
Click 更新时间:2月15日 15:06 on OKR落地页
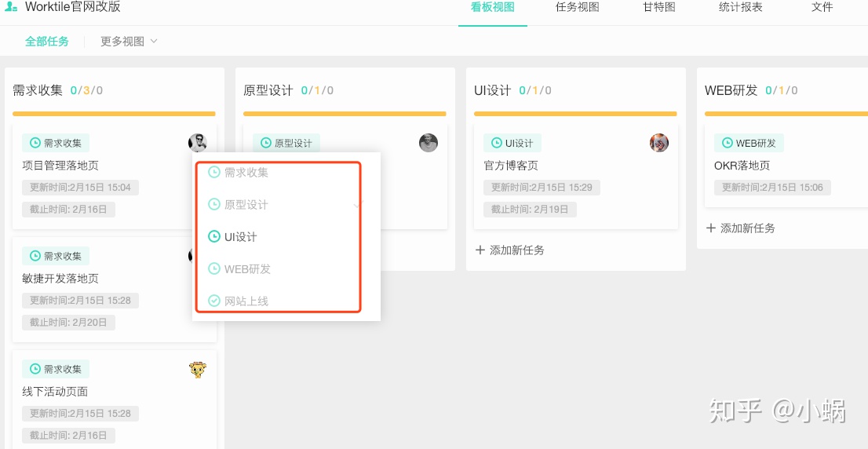pos(772,187)
